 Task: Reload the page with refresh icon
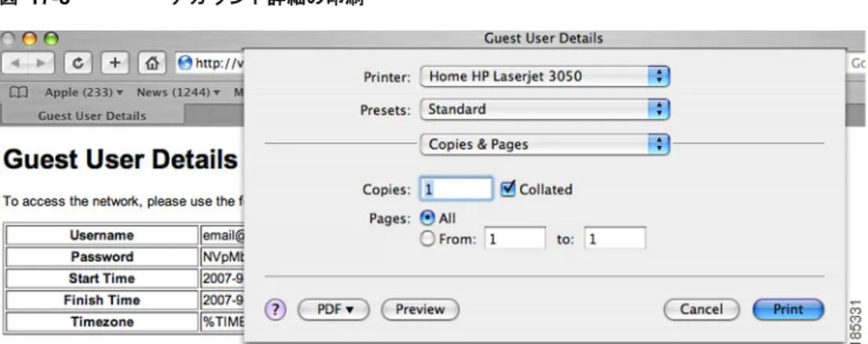click(79, 63)
